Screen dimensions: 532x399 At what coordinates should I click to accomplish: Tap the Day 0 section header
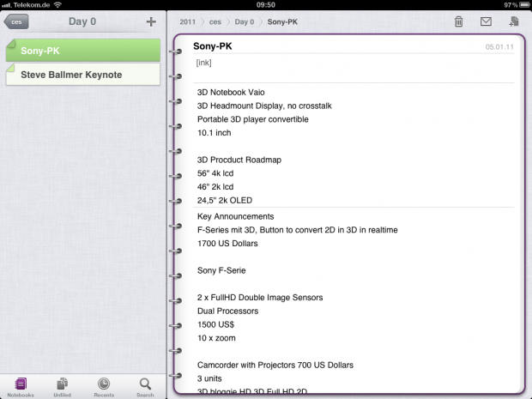click(82, 21)
